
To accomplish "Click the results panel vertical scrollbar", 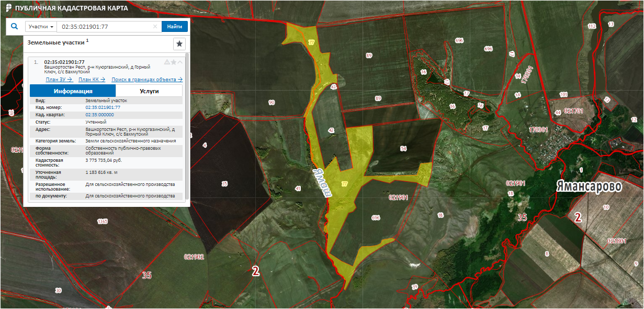I will (187, 126).
